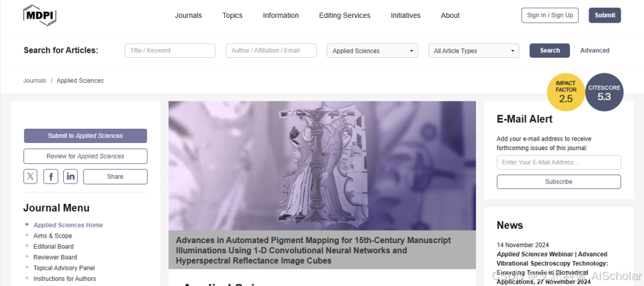Open Reviewer Board
This screenshot has width=644, height=286.
click(x=55, y=257)
